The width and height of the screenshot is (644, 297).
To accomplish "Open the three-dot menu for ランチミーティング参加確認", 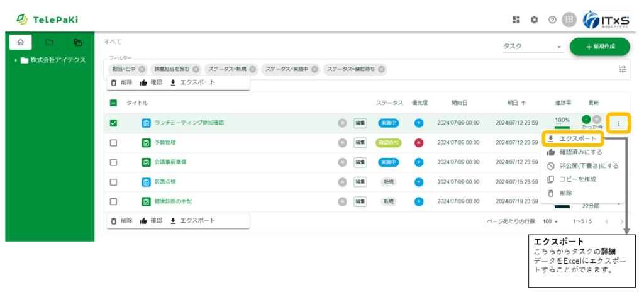I will point(619,123).
